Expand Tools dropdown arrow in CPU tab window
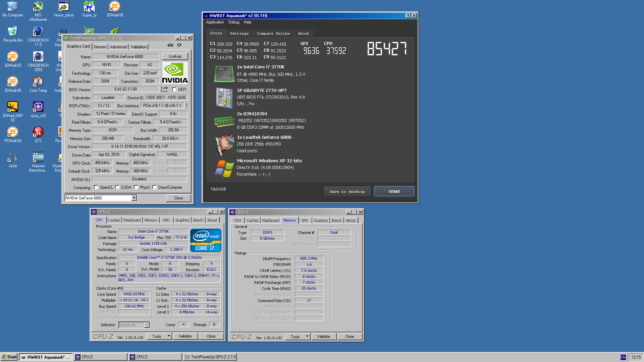 tap(169, 336)
